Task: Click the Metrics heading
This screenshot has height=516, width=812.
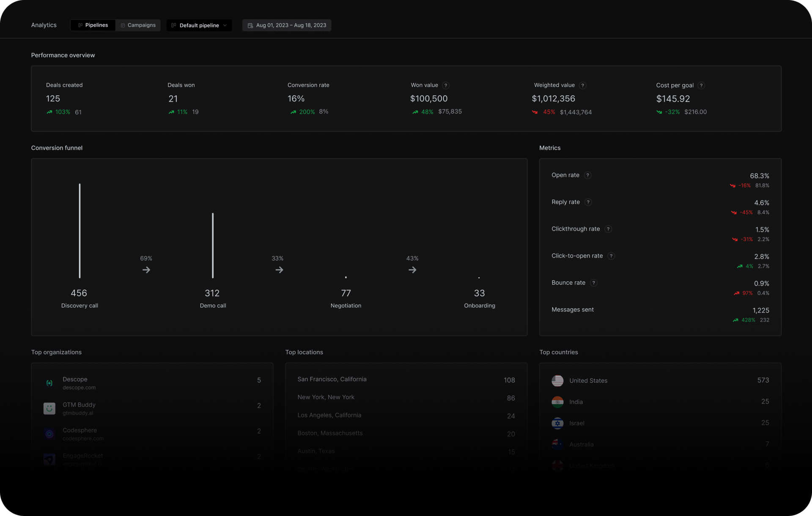Action: tap(550, 148)
